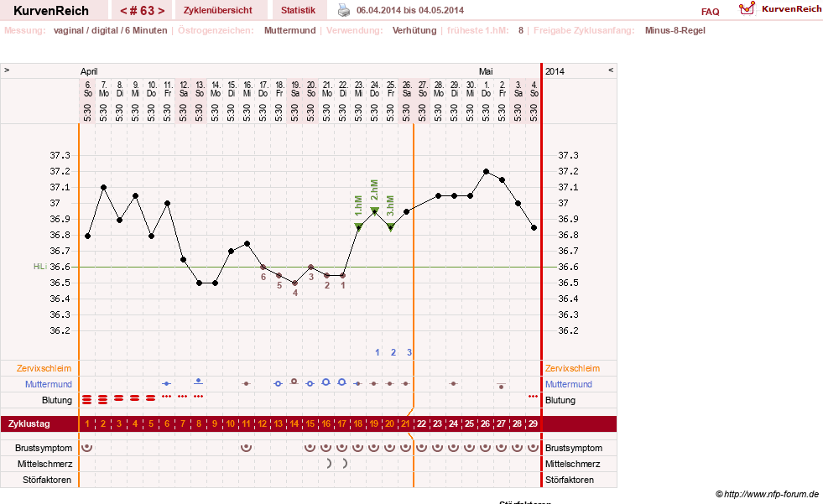Click the left Blutung row label
The height and width of the screenshot is (504, 823).
pyautogui.click(x=57, y=400)
